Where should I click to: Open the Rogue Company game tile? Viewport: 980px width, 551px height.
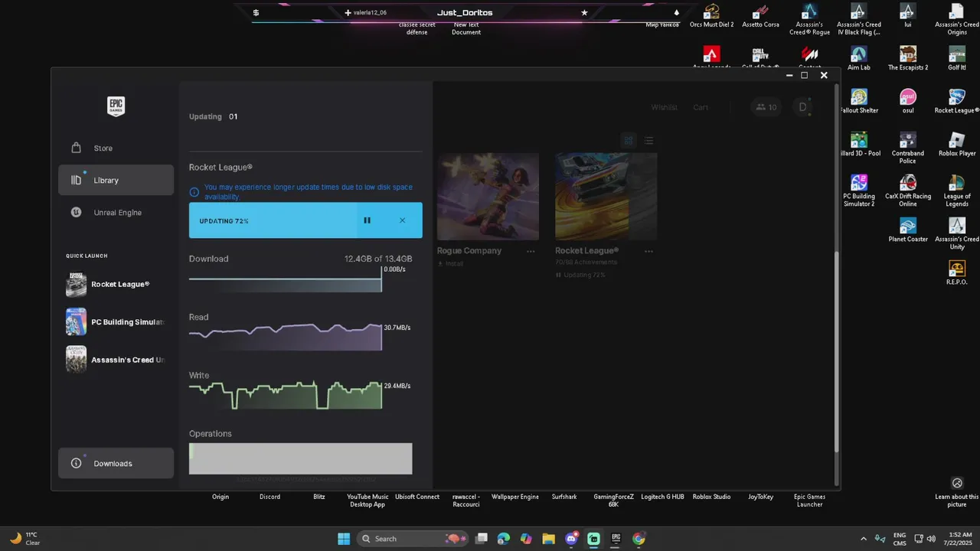[488, 196]
